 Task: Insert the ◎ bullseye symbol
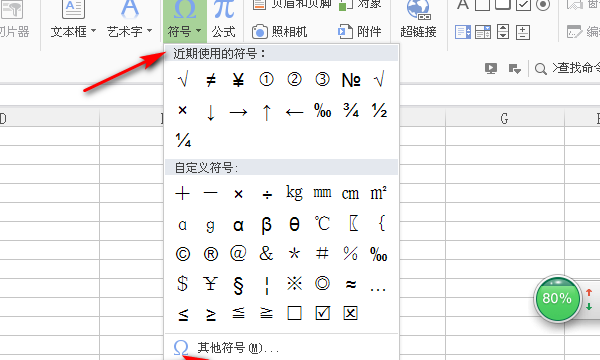pos(322,283)
